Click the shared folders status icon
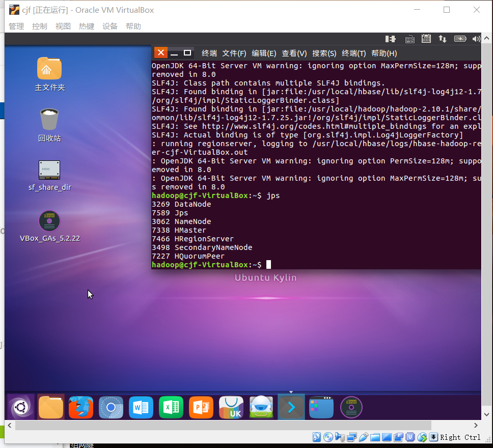Image resolution: width=493 pixels, height=448 pixels. (375, 437)
